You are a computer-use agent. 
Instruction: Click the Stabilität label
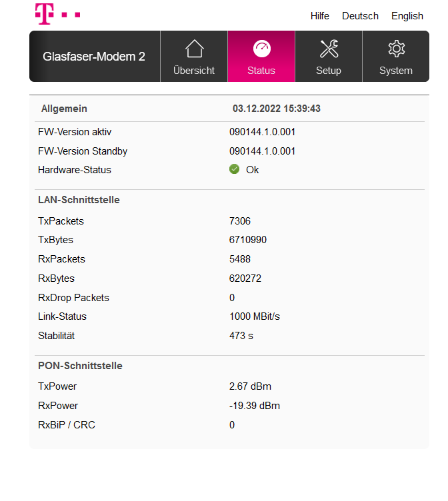56,336
